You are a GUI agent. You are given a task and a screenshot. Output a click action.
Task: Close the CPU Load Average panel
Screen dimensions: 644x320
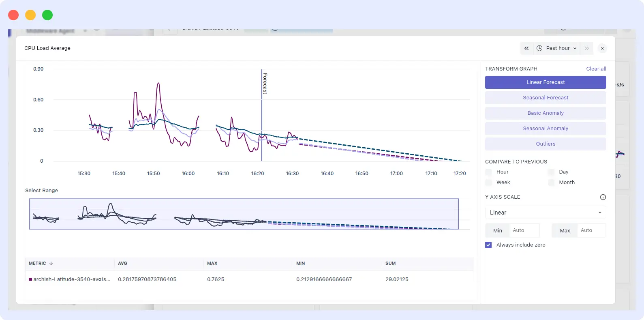(602, 48)
